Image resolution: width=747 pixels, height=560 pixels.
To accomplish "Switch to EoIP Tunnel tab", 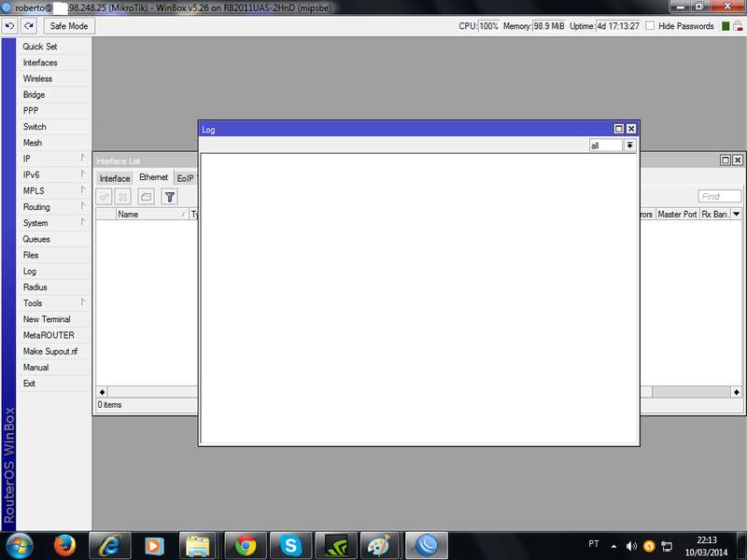I will pyautogui.click(x=186, y=178).
